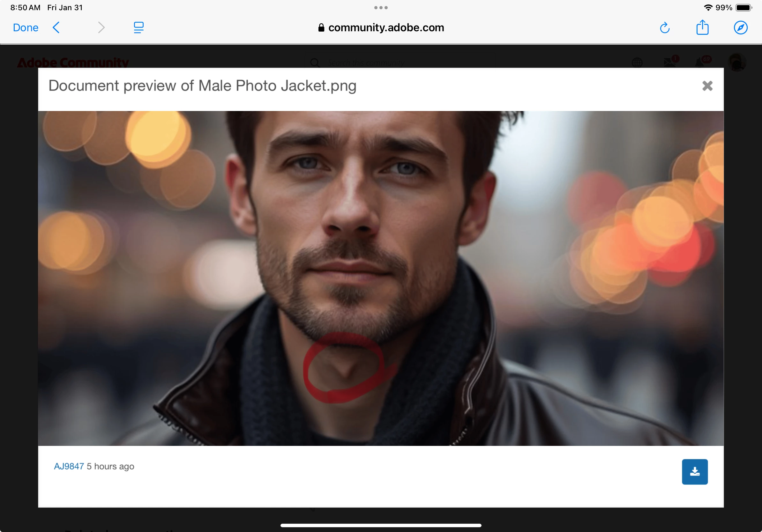Go back with the left chevron arrow
762x532 pixels.
tap(56, 27)
